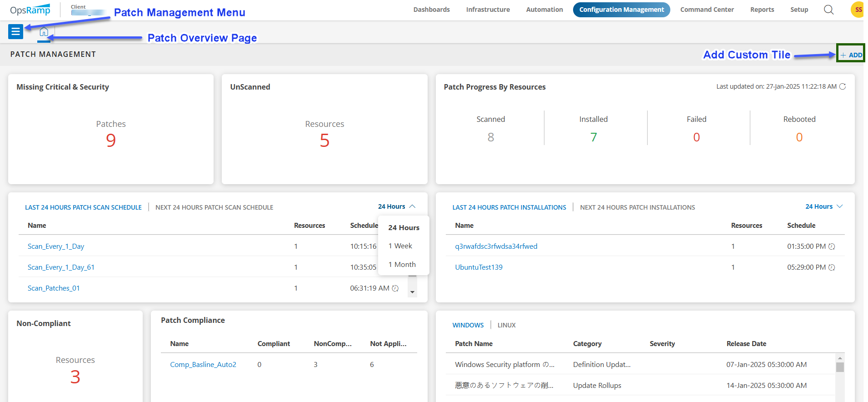Click clock icon beside 06:31:19 AM
Image resolution: width=868 pixels, height=402 pixels.
tap(395, 288)
